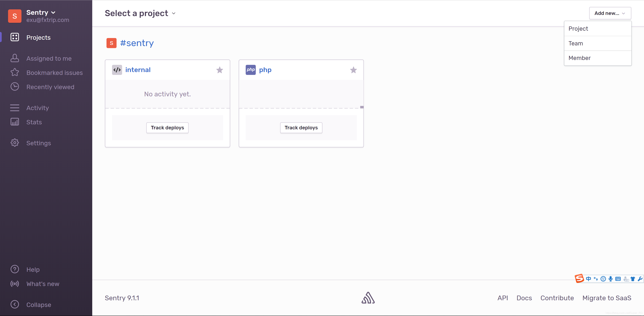Choose Team from Add new menu
Screen dimensions: 644x316
pos(598,43)
